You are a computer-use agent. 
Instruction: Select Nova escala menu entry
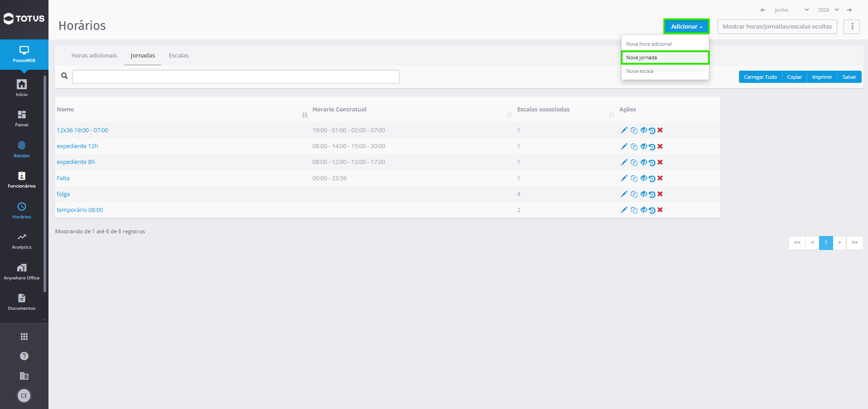point(665,71)
